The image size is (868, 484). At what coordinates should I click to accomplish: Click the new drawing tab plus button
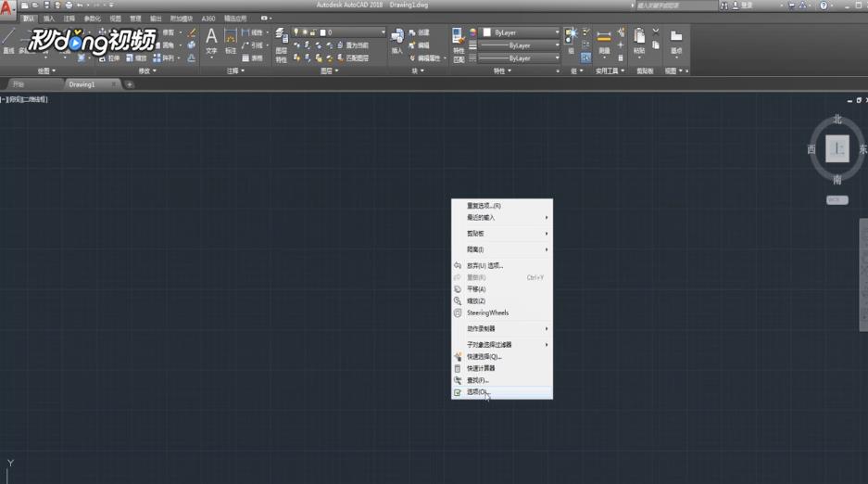click(129, 84)
